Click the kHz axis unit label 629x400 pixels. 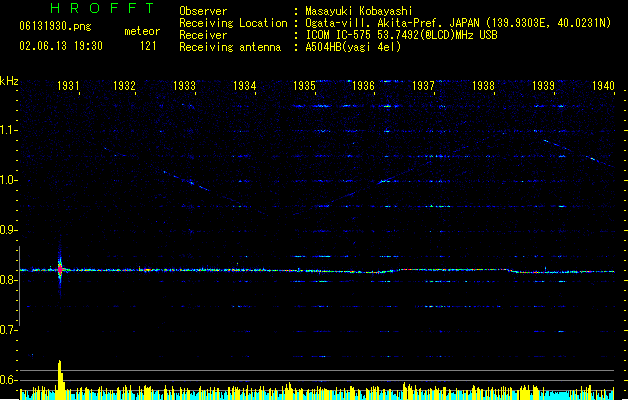click(x=9, y=81)
